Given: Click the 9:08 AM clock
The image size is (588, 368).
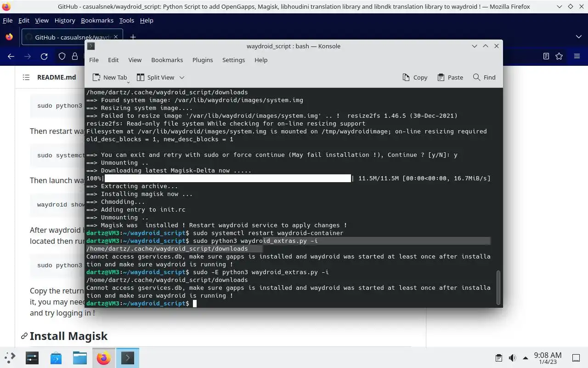Looking at the screenshot, I should coord(548,357).
